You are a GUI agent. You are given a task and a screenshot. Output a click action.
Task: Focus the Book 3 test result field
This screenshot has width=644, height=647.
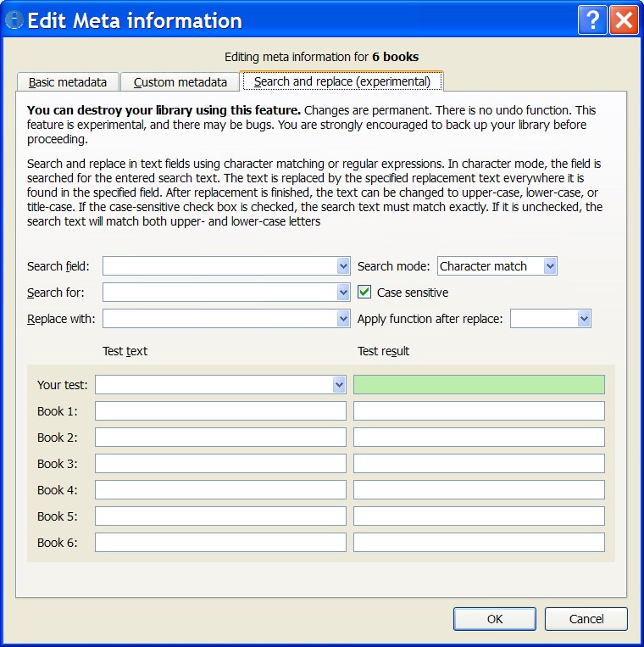pyautogui.click(x=479, y=464)
